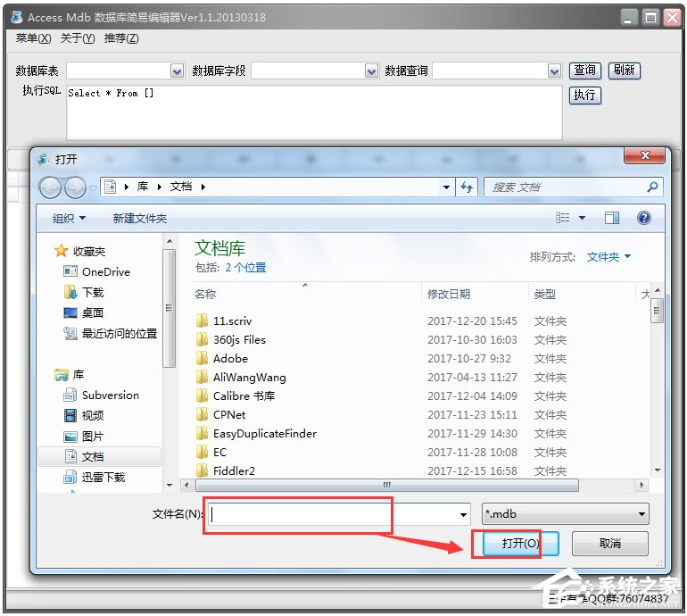This screenshot has height=616, width=687.
Task: Click the change view icon
Action: point(563,218)
